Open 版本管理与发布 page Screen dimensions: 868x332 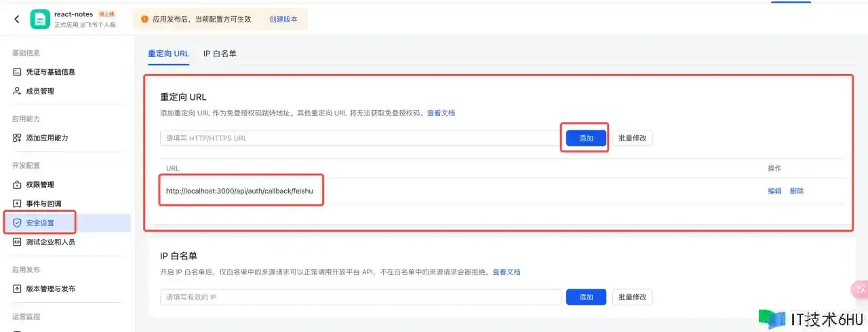tap(50, 289)
